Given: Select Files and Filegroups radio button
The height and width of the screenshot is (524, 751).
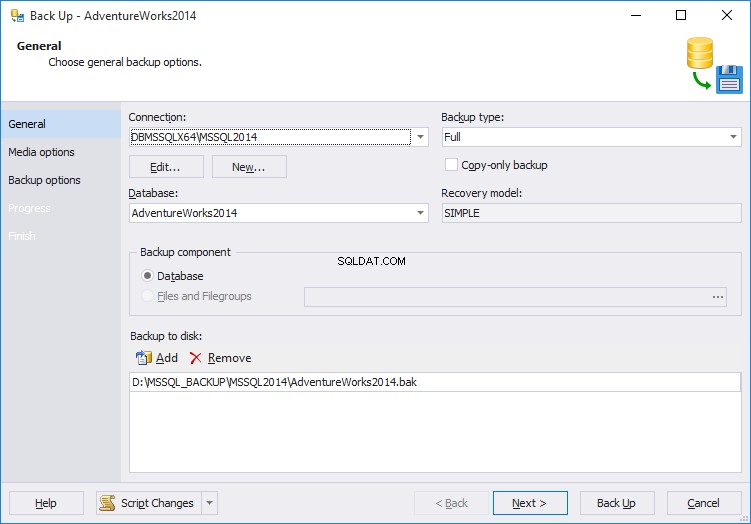Looking at the screenshot, I should [x=148, y=296].
